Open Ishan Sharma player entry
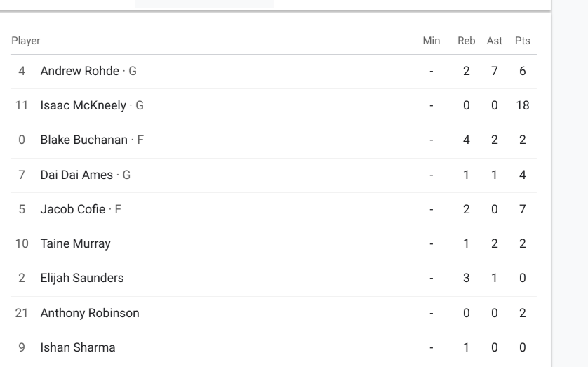This screenshot has width=588, height=367. (77, 347)
